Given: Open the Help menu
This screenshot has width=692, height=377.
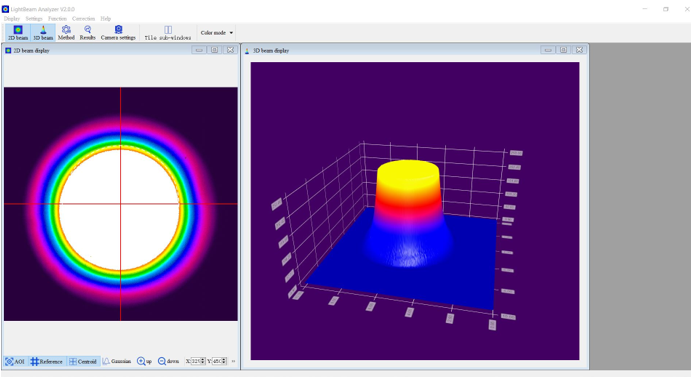Looking at the screenshot, I should point(105,19).
